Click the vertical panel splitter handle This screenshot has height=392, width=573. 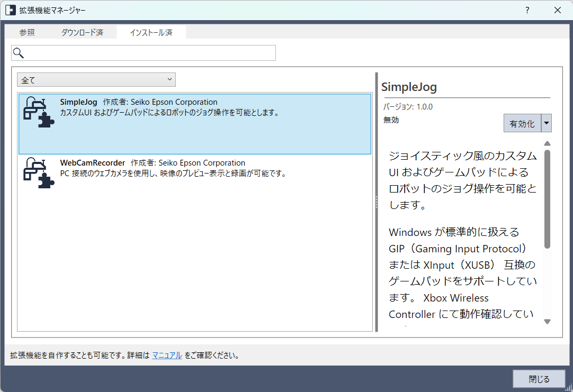(377, 202)
